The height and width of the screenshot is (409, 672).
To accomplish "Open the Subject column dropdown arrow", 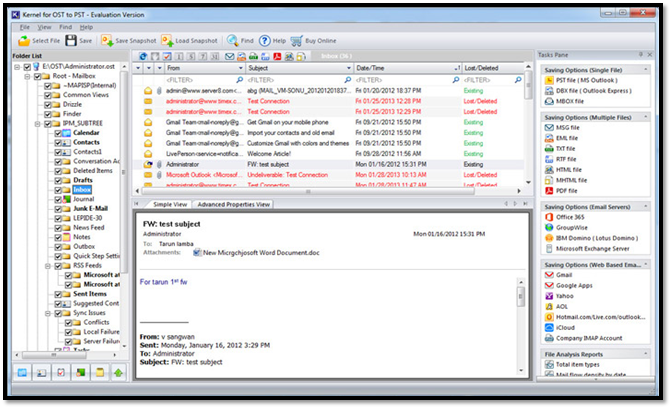I will point(348,68).
